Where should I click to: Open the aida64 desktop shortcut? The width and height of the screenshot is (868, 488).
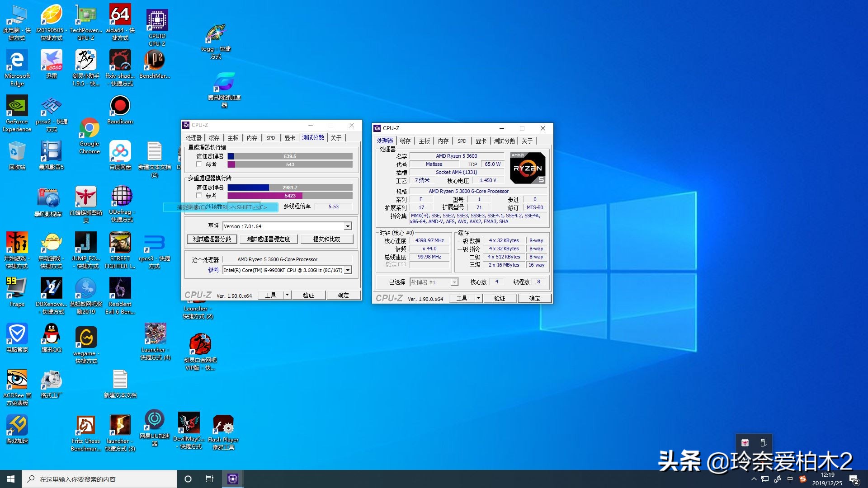click(120, 15)
